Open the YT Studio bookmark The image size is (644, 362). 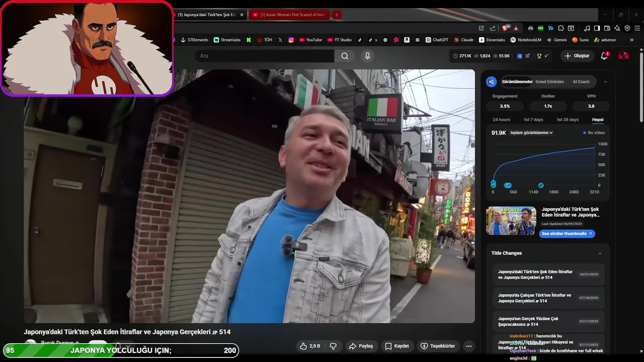[340, 40]
